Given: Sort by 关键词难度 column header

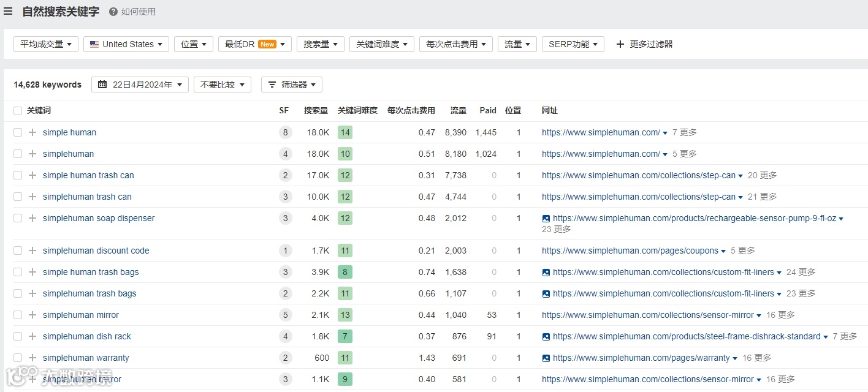Looking at the screenshot, I should tap(358, 111).
